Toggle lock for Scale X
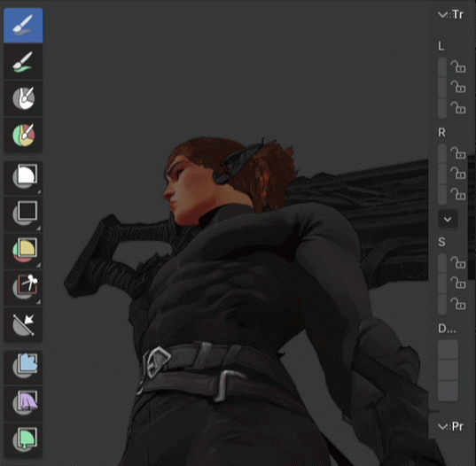The height and width of the screenshot is (466, 476). [458, 262]
